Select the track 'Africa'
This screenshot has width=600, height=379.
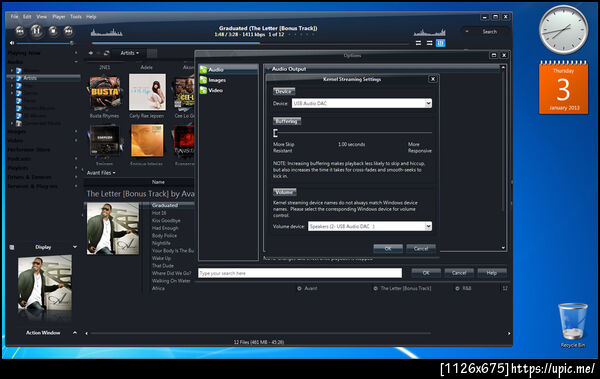(158, 288)
